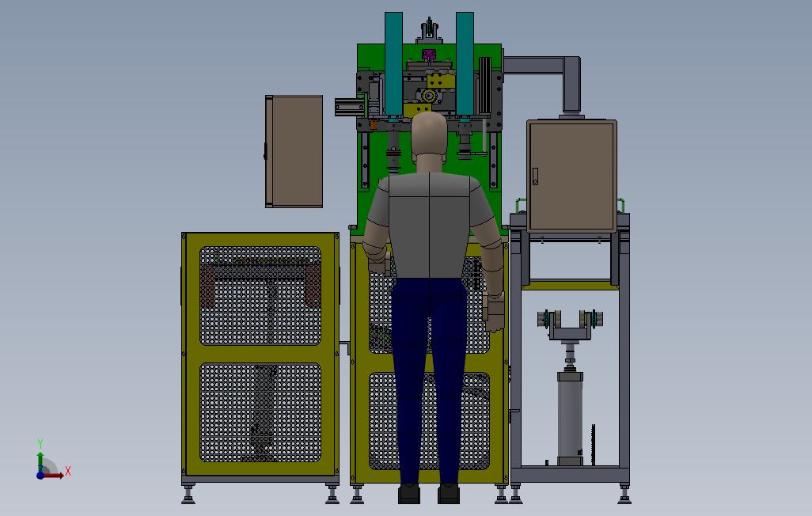Select the mannequin's left black shoe

tap(409, 494)
